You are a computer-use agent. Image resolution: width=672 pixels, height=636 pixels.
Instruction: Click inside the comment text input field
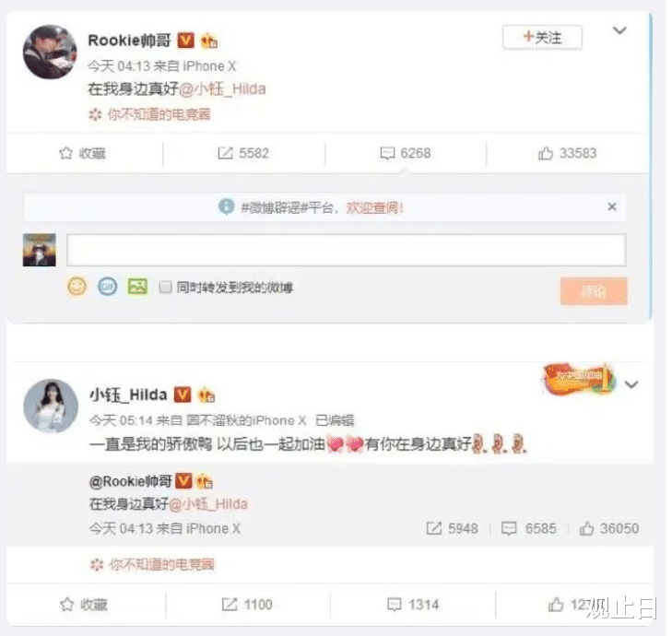347,250
